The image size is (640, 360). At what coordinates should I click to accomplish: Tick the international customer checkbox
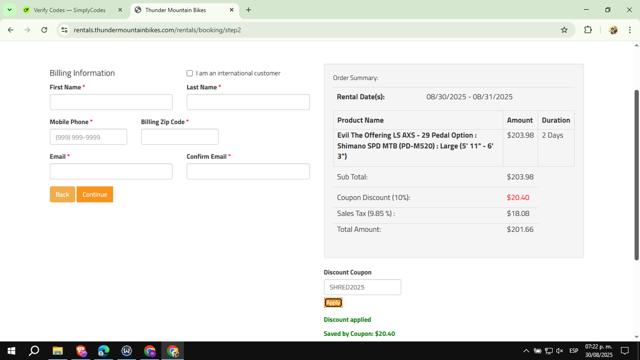(x=189, y=73)
